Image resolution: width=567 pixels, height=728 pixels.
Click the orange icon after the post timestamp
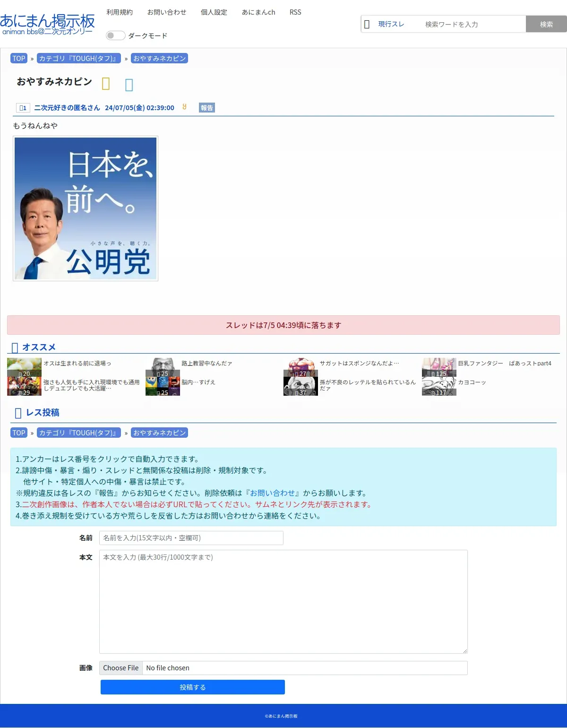tap(184, 107)
